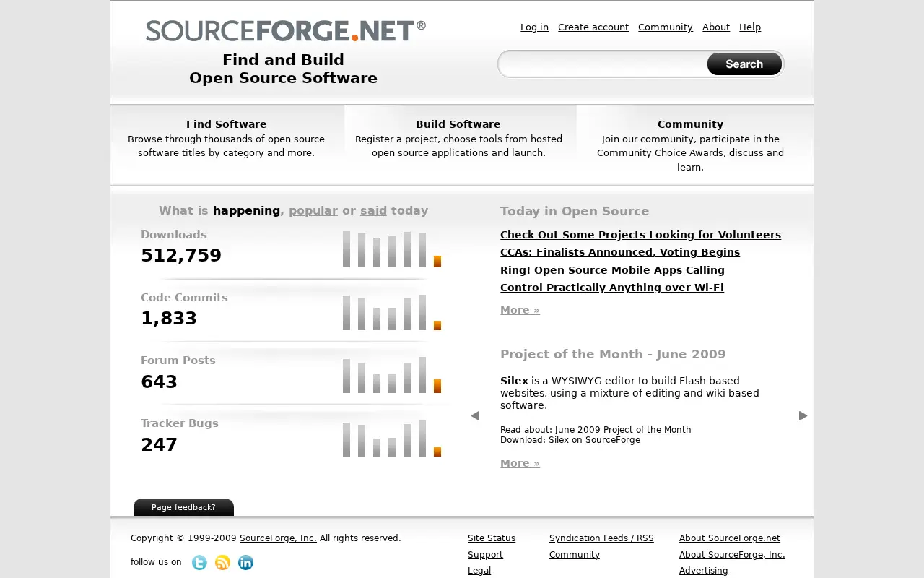Open Help in the top navigation
The width and height of the screenshot is (924, 578).
coord(750,27)
